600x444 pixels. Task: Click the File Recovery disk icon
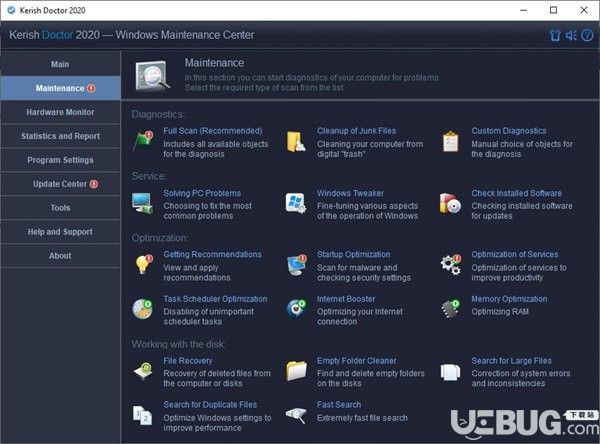[143, 371]
